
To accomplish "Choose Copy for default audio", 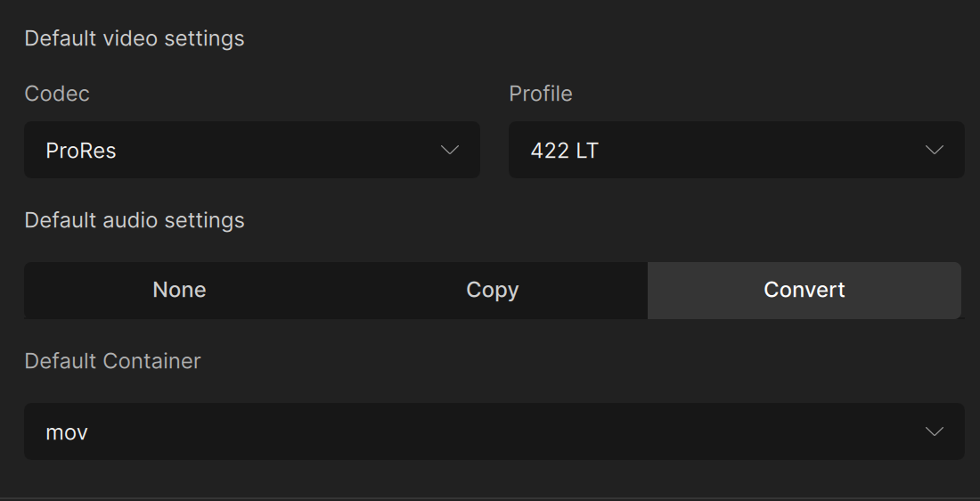I will (x=492, y=290).
